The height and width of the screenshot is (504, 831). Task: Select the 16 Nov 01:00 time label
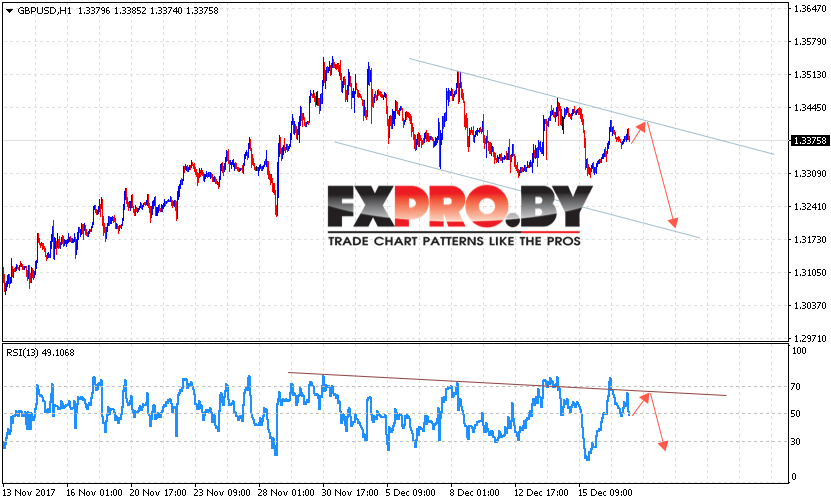point(94,492)
